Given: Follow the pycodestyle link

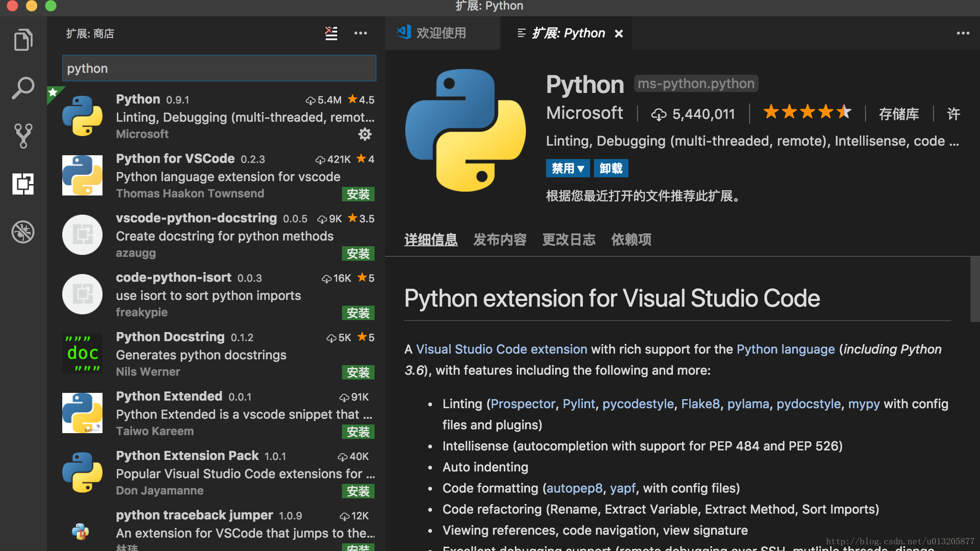Looking at the screenshot, I should 638,404.
